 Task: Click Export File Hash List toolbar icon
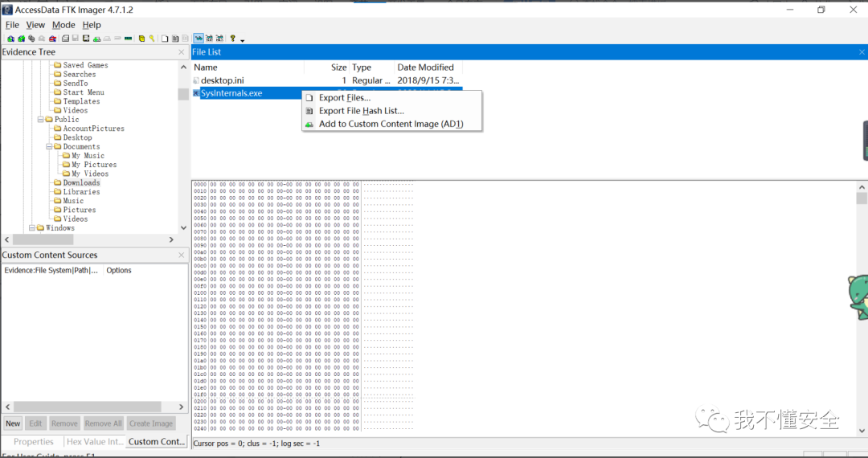[x=175, y=39]
